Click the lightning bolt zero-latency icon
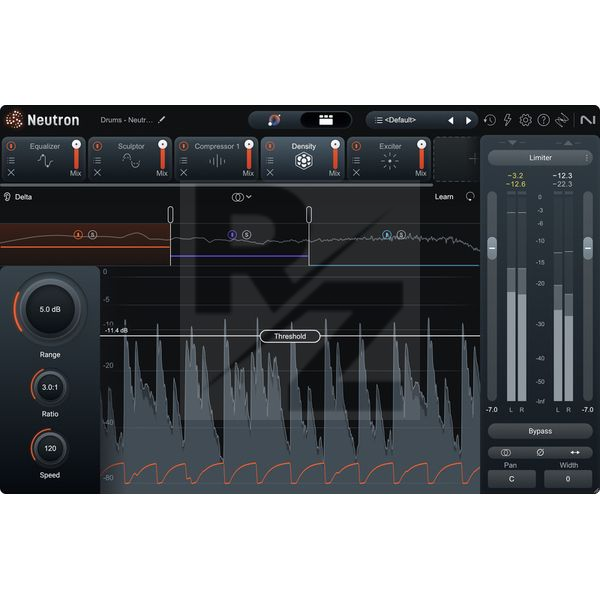 pos(507,120)
